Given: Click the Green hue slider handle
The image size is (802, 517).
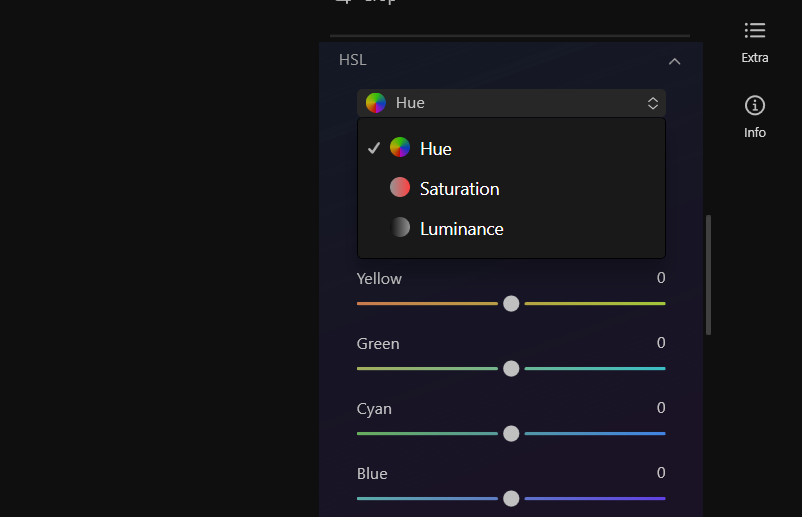Looking at the screenshot, I should tap(511, 368).
